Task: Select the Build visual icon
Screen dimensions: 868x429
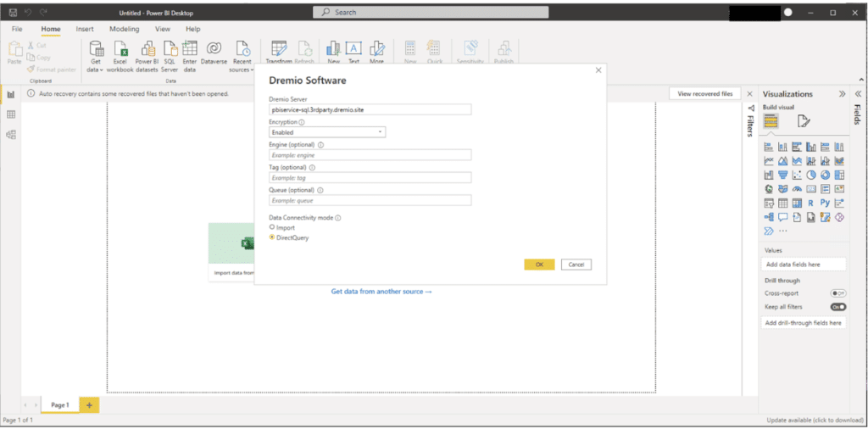Action: pyautogui.click(x=771, y=120)
